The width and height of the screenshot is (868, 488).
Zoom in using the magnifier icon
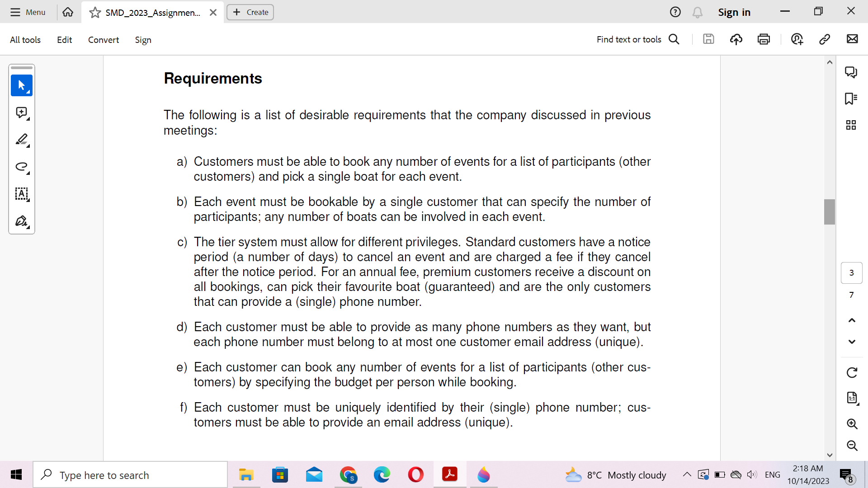(852, 424)
